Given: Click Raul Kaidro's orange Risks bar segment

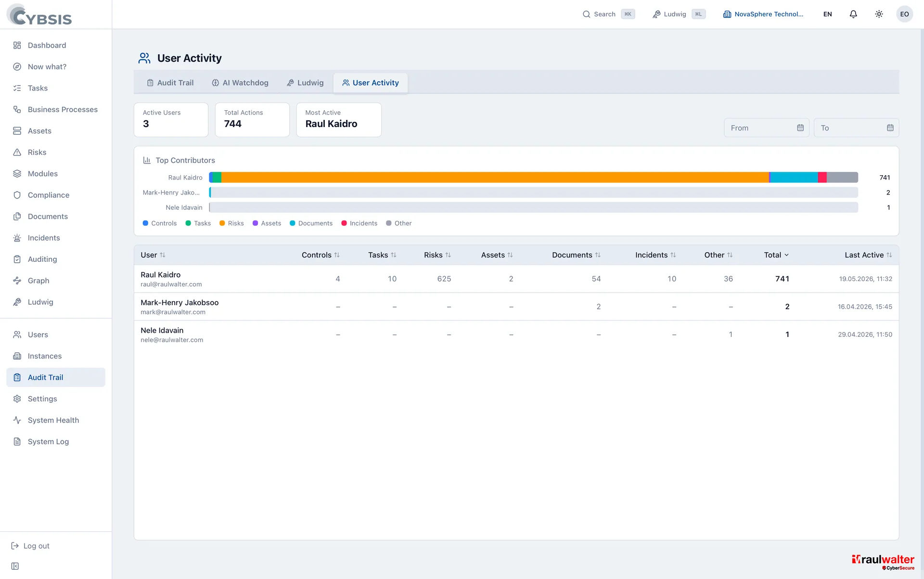Looking at the screenshot, I should pos(495,178).
